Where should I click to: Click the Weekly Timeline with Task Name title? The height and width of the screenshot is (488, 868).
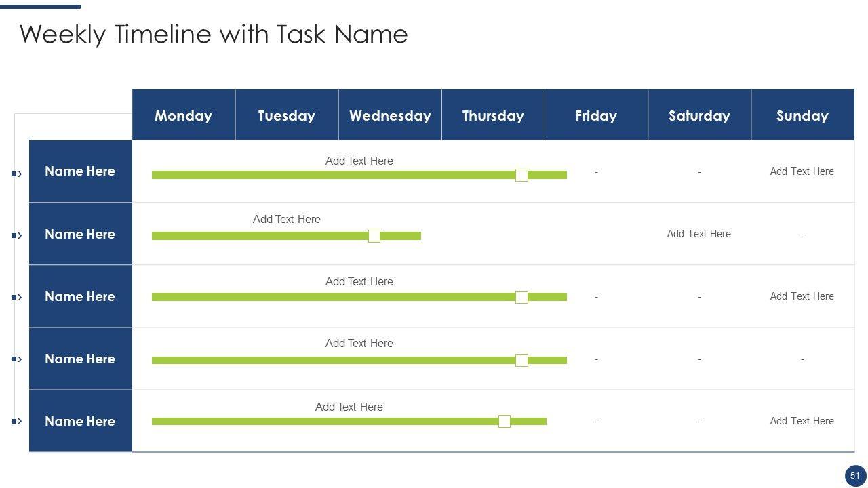coord(214,34)
